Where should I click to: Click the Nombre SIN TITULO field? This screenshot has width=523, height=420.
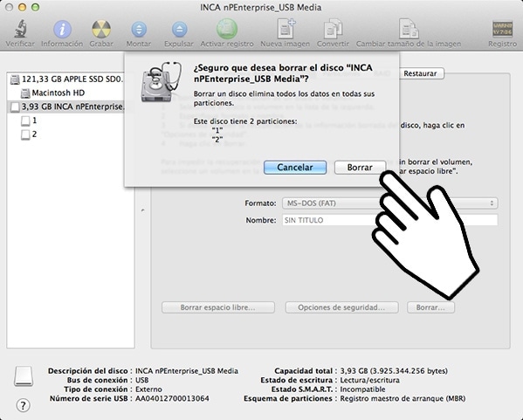point(389,220)
